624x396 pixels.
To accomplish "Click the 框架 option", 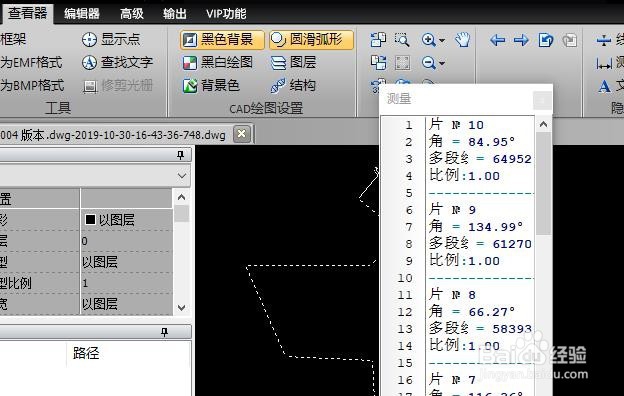I will (x=13, y=39).
